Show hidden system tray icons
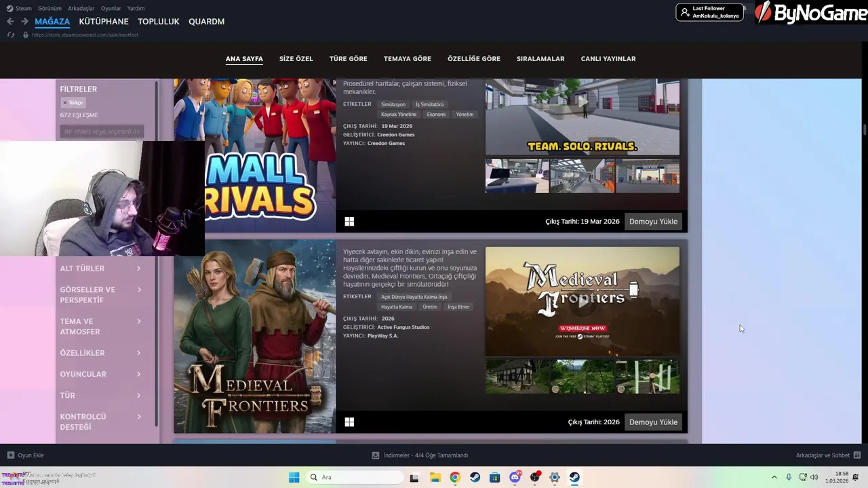Image resolution: width=868 pixels, height=488 pixels. click(774, 477)
